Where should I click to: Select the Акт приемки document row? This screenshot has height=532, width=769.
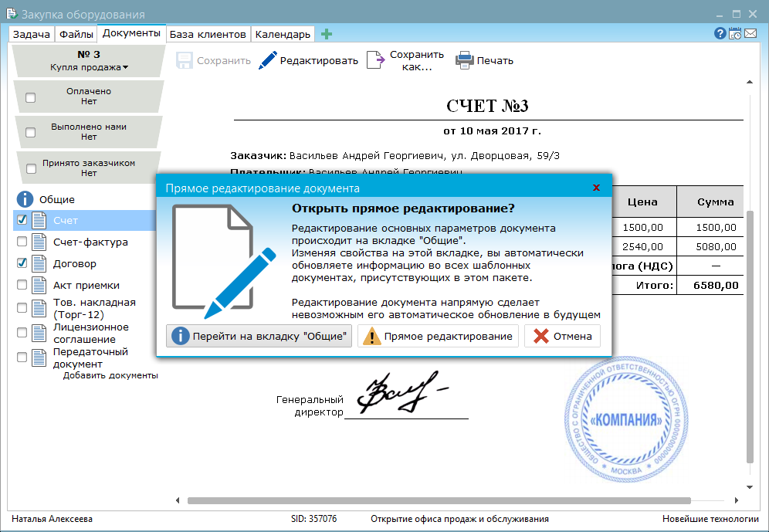pyautogui.click(x=84, y=286)
